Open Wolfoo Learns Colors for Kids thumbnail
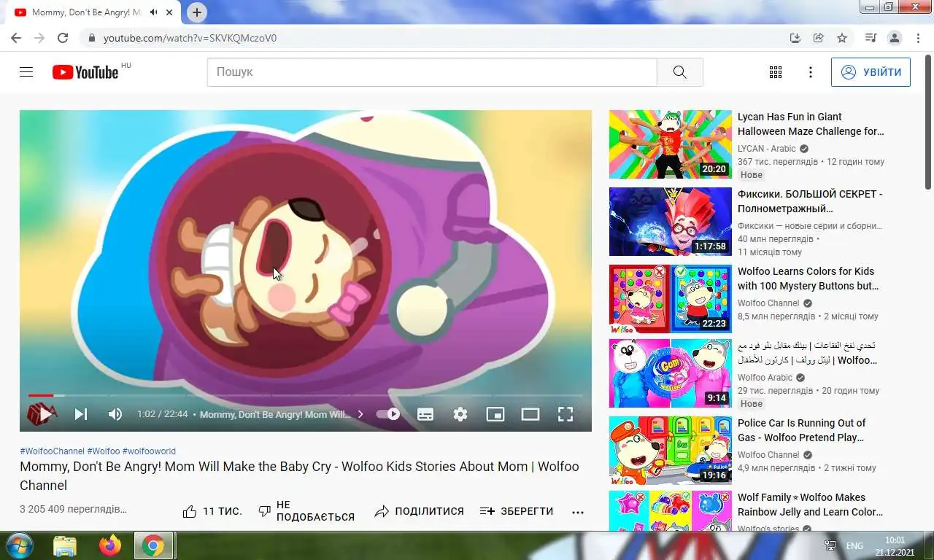Viewport: 934px width, 560px height. pos(671,299)
